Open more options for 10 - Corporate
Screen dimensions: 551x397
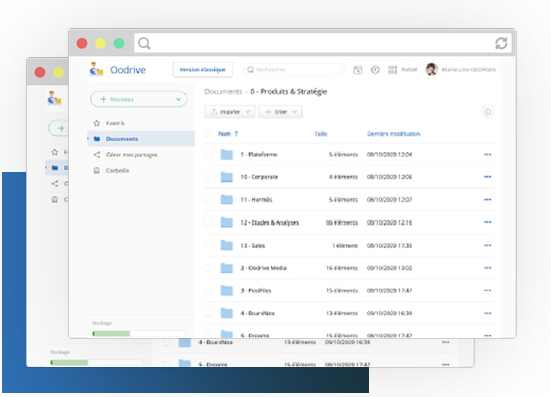pos(487,177)
